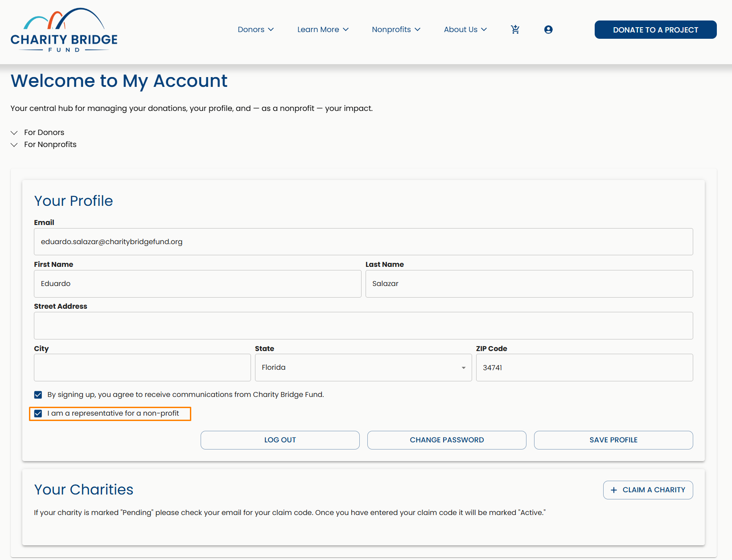Click the user account profile icon

548,29
